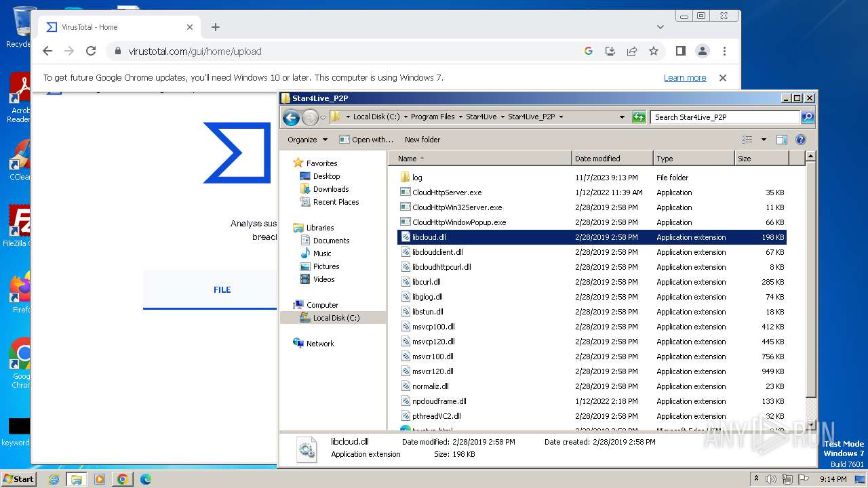This screenshot has width=868, height=488.
Task: Select libglog.dll file
Action: pyautogui.click(x=591, y=297)
